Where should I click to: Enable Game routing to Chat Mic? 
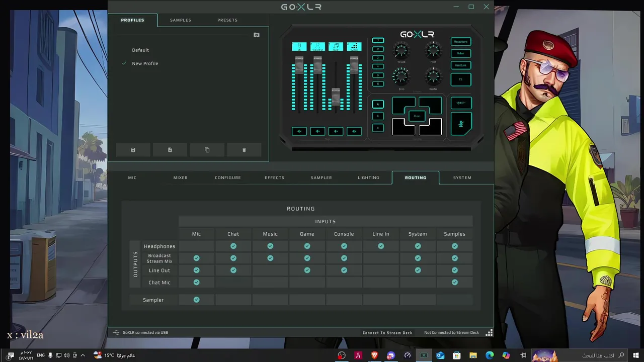307,282
